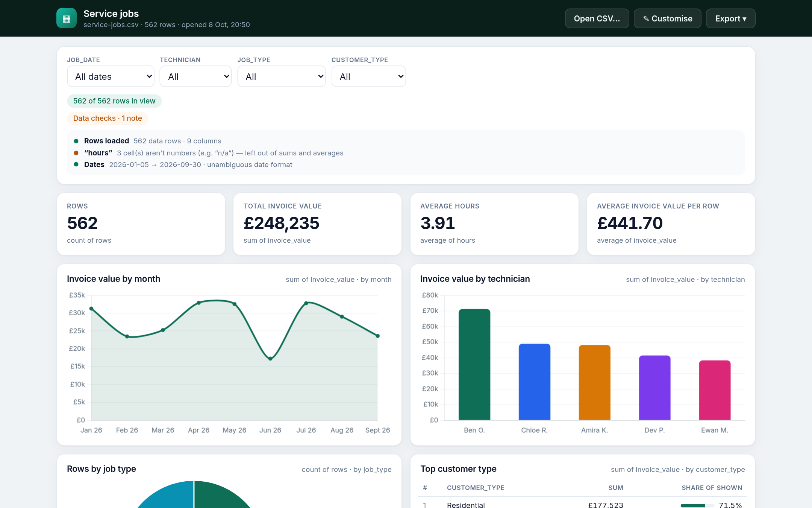Screen dimensions: 812x508
Task: Select Ben O. green bar in technician chart
Action: click(x=474, y=364)
